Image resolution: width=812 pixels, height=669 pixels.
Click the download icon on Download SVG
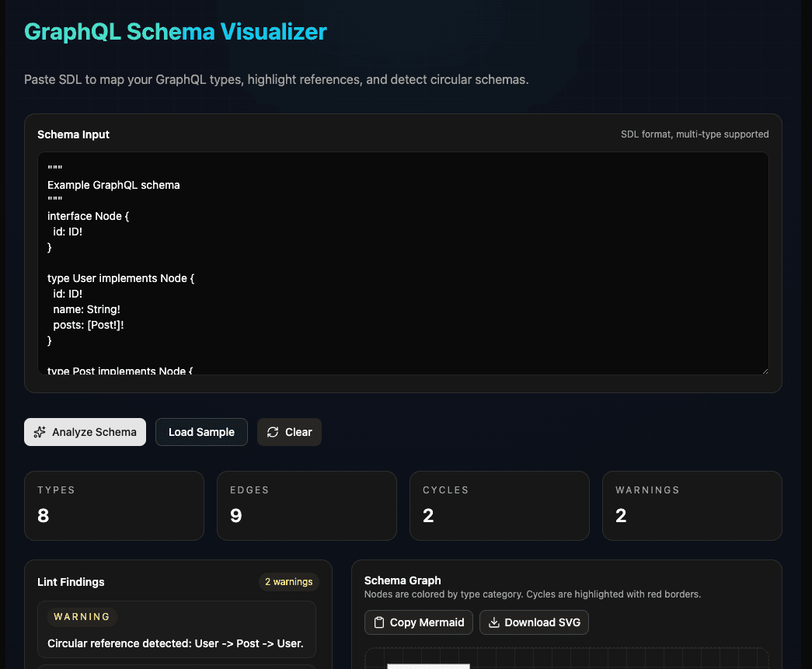click(493, 622)
